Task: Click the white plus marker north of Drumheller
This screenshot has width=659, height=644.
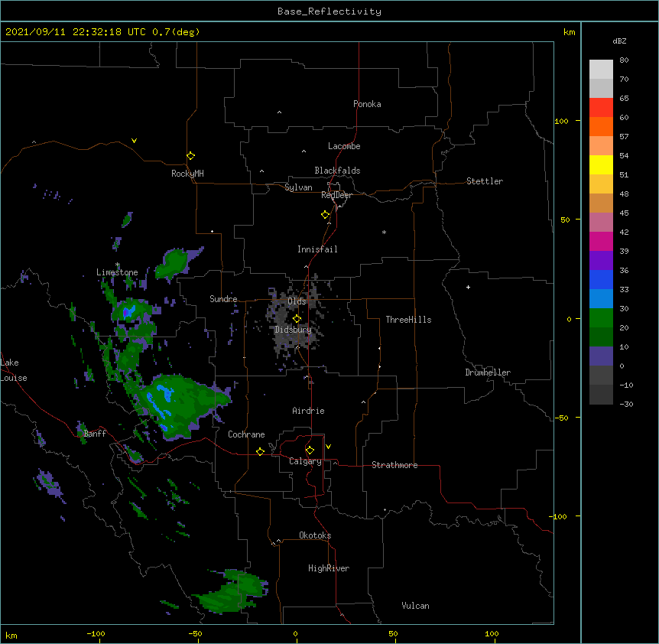Action: (x=468, y=287)
